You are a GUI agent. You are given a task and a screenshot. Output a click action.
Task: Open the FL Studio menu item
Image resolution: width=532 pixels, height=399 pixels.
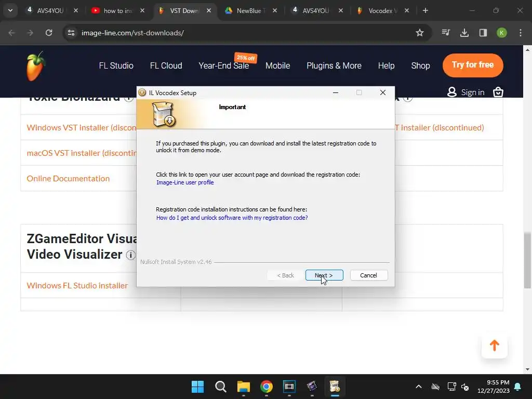pos(116,65)
